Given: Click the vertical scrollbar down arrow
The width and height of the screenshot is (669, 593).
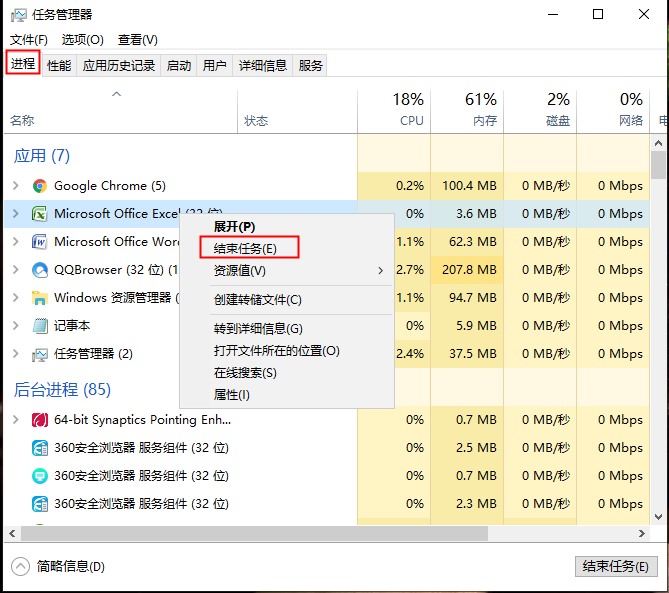Looking at the screenshot, I should click(658, 517).
